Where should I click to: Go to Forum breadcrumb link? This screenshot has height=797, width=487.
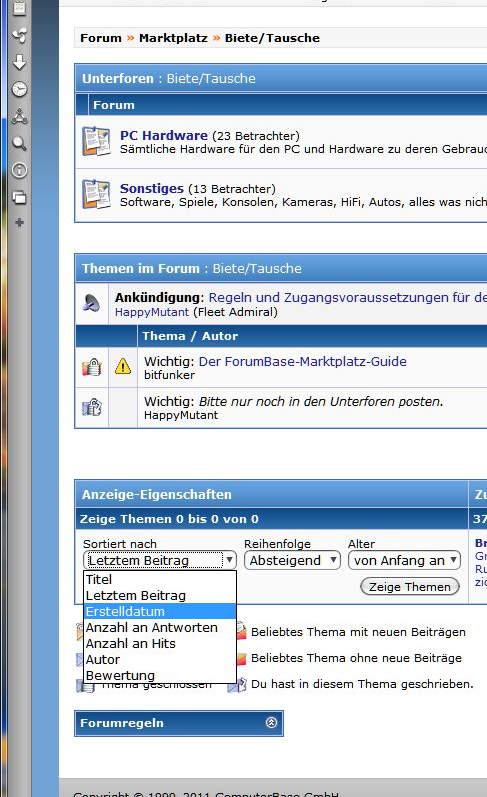[x=101, y=38]
